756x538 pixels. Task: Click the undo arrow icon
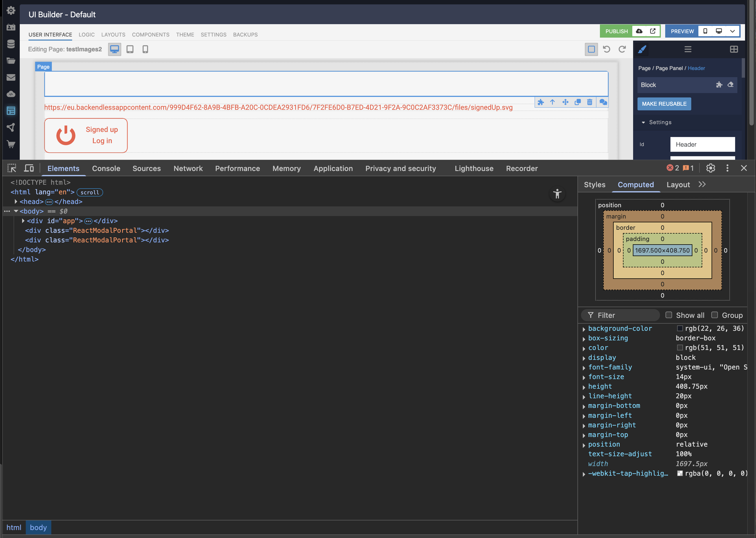(607, 49)
